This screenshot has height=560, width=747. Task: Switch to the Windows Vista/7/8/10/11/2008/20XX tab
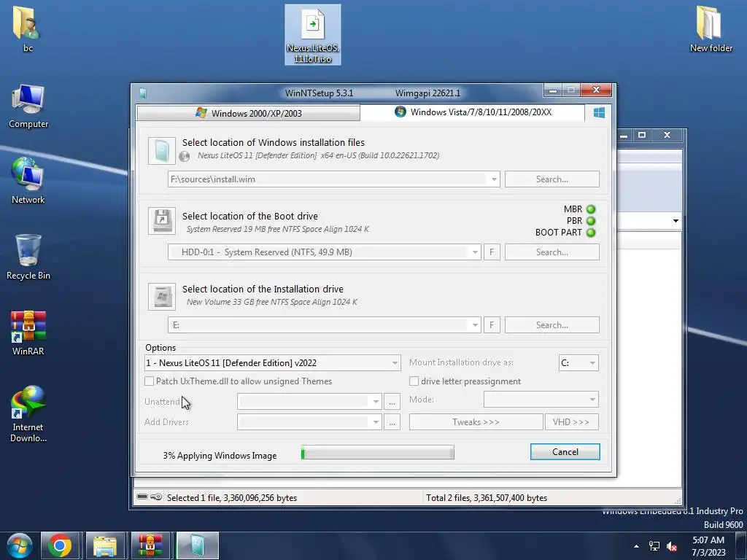[473, 112]
